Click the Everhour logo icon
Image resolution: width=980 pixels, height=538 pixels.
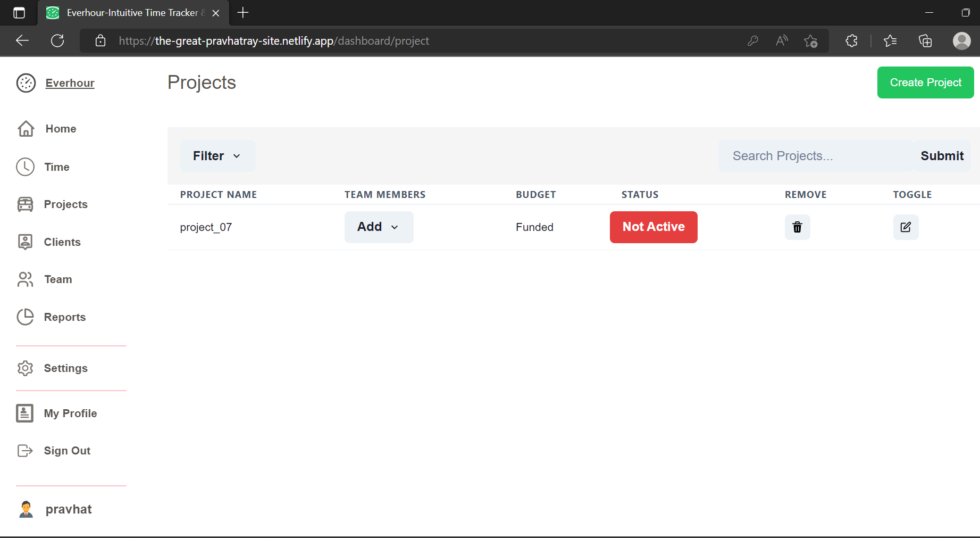pos(26,83)
